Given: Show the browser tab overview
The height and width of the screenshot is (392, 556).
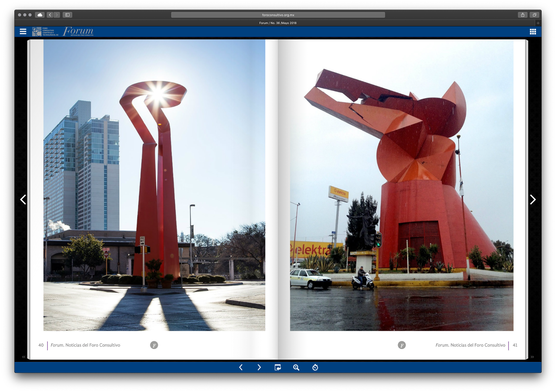Looking at the screenshot, I should click(535, 15).
